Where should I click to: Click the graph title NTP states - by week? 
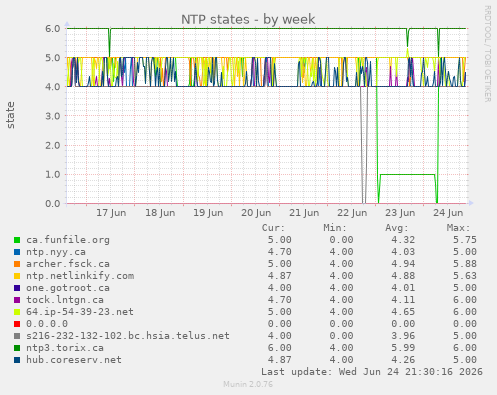pos(248,19)
